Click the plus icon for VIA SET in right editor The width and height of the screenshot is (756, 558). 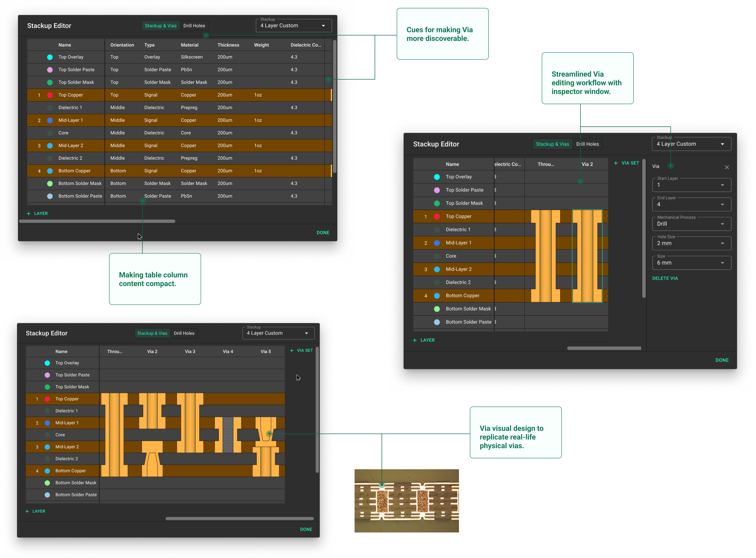click(x=615, y=163)
